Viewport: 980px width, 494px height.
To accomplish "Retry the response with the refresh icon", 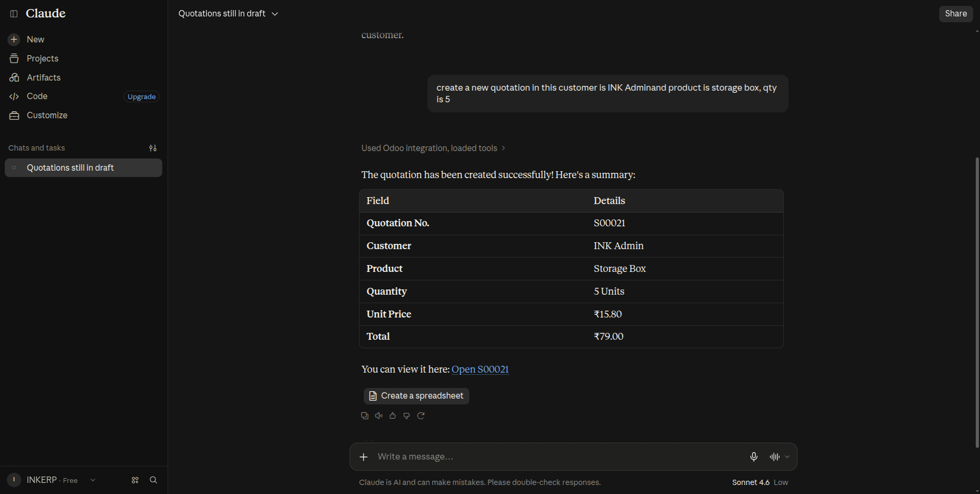I will click(421, 416).
